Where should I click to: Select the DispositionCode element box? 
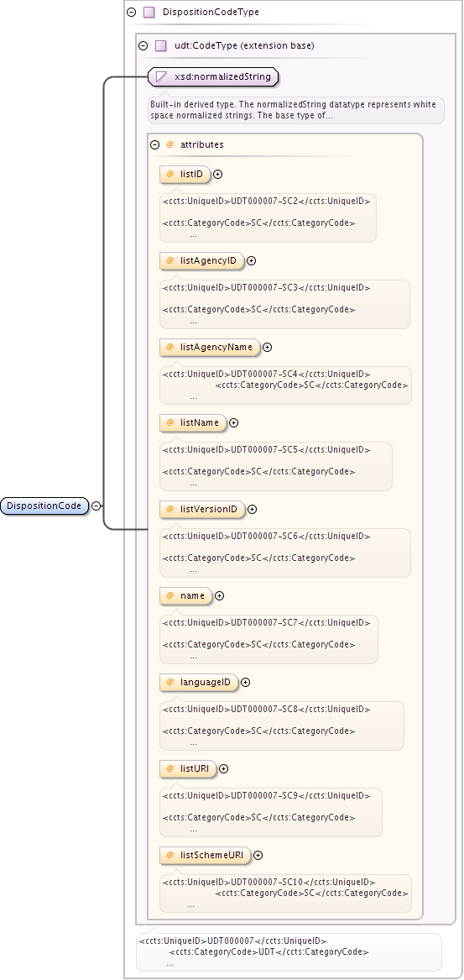[45, 506]
